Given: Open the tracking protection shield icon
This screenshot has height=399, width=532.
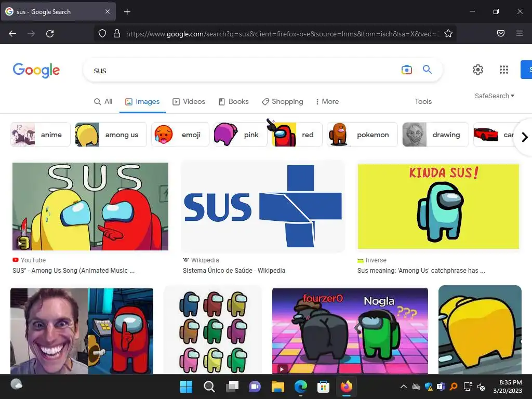Looking at the screenshot, I should [102, 34].
